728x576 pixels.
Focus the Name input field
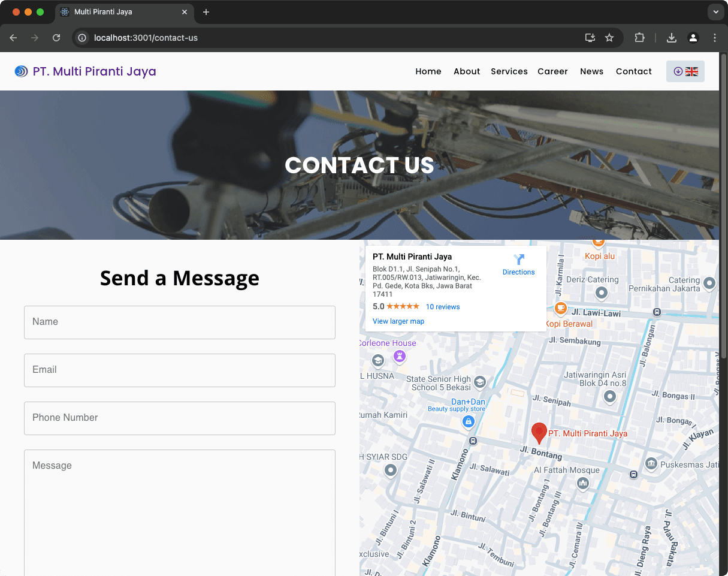[180, 322]
